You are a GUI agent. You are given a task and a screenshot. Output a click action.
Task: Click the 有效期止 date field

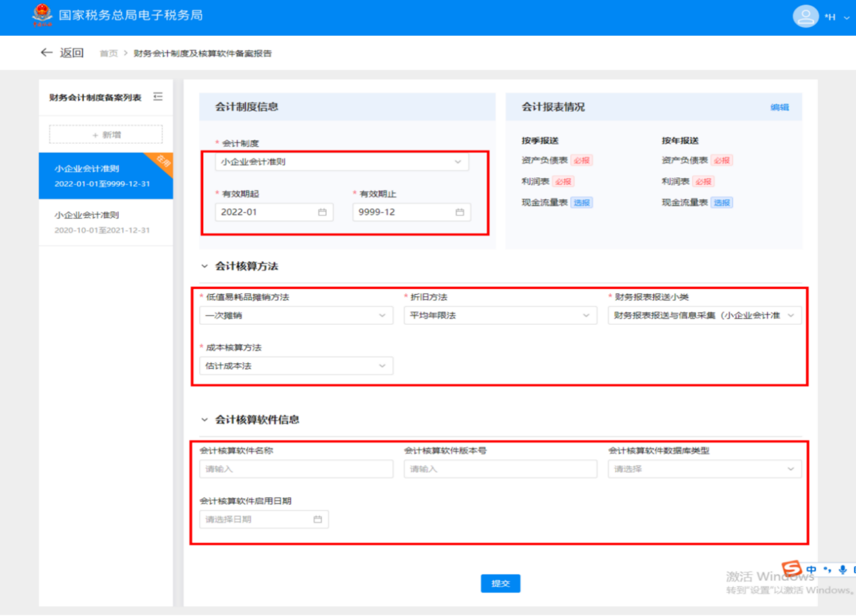pyautogui.click(x=412, y=212)
